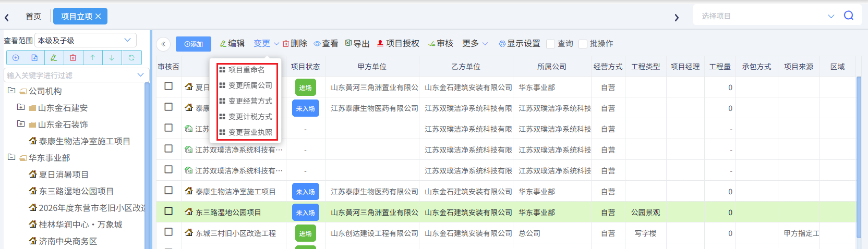Click the 项目状态 column header
Viewport: 868px width, 249px height.
(305, 67)
